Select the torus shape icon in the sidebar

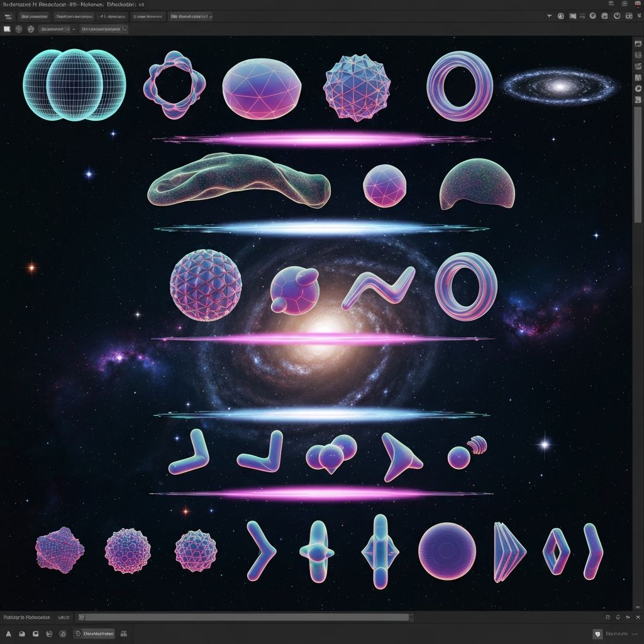636,89
